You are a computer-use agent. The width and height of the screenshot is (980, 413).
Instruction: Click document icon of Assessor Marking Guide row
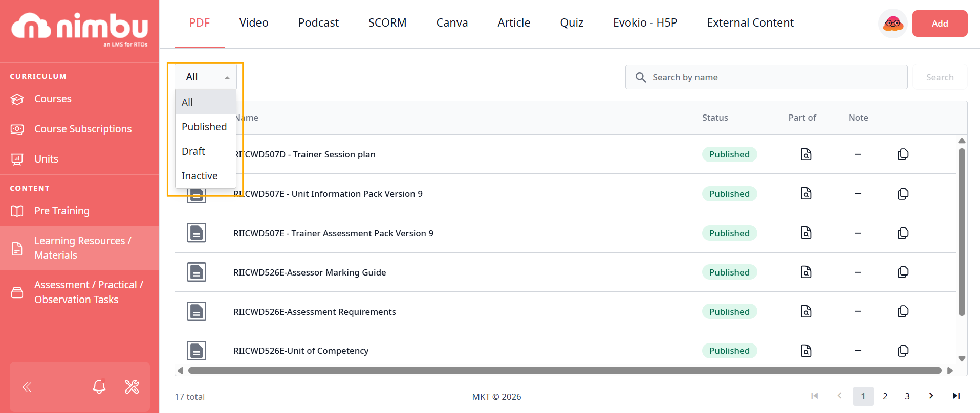tap(197, 272)
